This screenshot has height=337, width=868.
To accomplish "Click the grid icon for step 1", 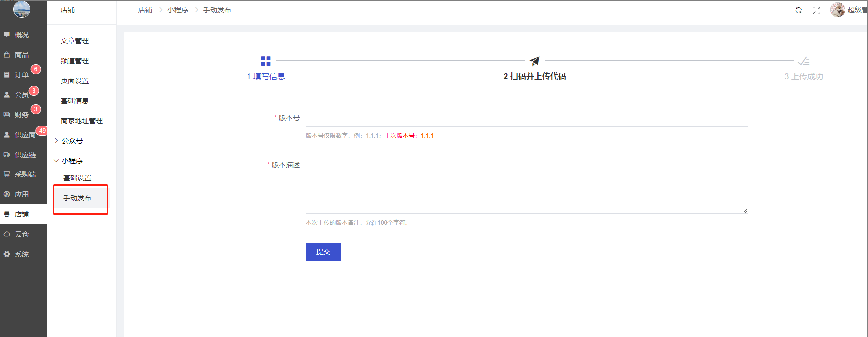I will click(266, 61).
